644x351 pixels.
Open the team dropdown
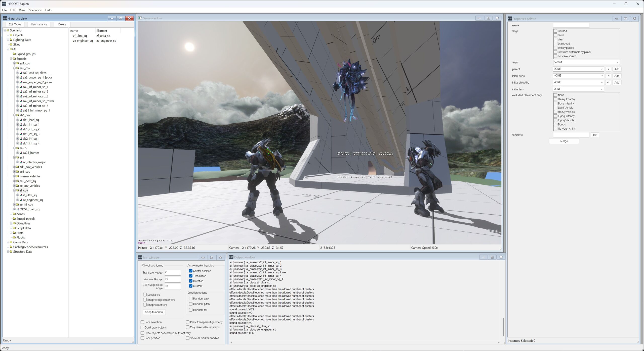[586, 62]
